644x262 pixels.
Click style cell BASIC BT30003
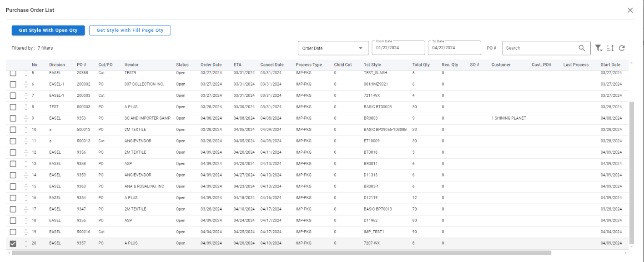pyautogui.click(x=377, y=107)
